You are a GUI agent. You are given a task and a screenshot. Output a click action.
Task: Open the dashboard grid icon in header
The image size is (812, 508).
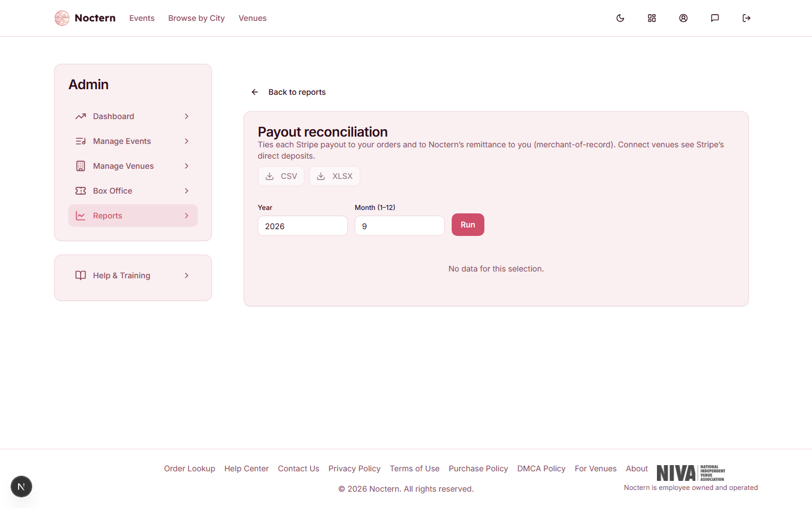coord(652,18)
